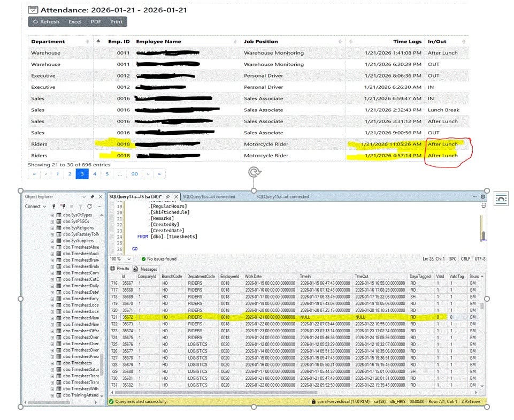The image size is (514, 420).
Task: Sort by Employee Name column arrows
Action: click(x=235, y=41)
